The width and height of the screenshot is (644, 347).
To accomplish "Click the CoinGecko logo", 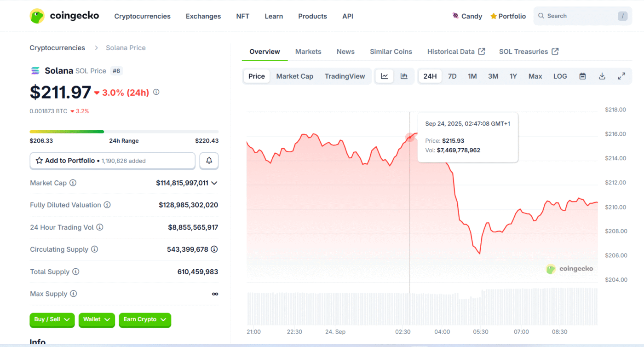I will tap(64, 16).
